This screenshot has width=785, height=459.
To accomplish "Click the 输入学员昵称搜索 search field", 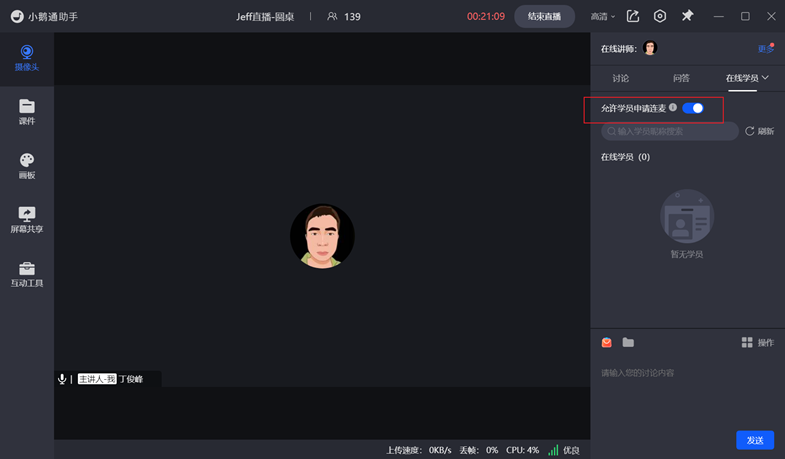I will (671, 131).
